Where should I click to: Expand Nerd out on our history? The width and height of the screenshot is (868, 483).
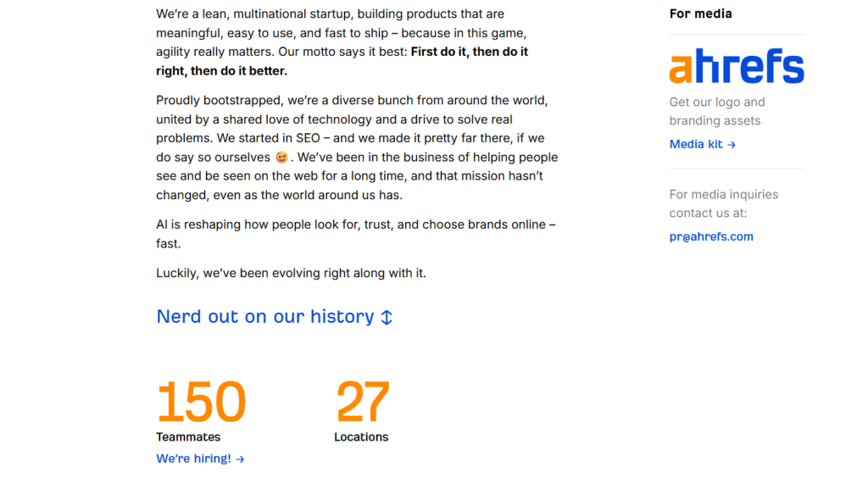tap(274, 316)
